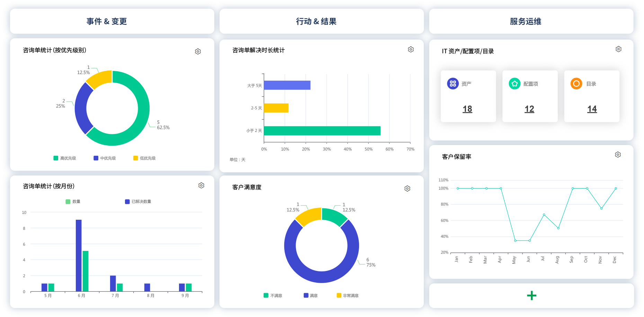
Task: Click the 资产 grid icon
Action: 453,83
